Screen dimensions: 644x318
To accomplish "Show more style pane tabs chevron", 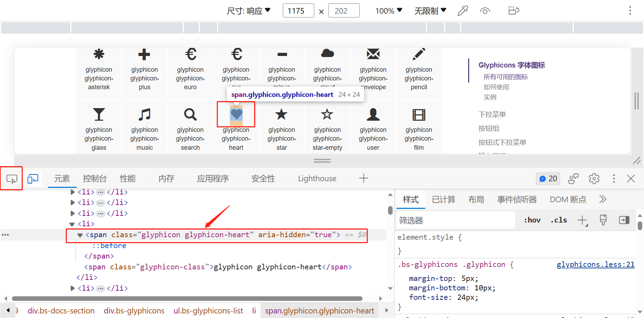I will [x=602, y=199].
